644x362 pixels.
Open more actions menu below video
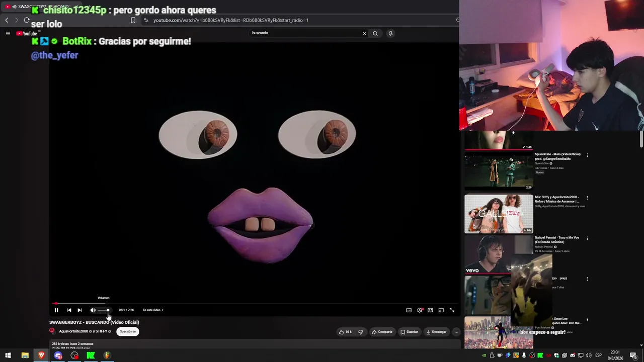click(x=456, y=332)
